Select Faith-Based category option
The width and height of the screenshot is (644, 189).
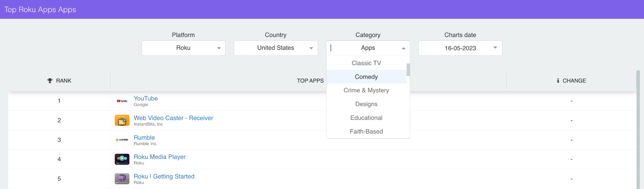[x=366, y=131]
